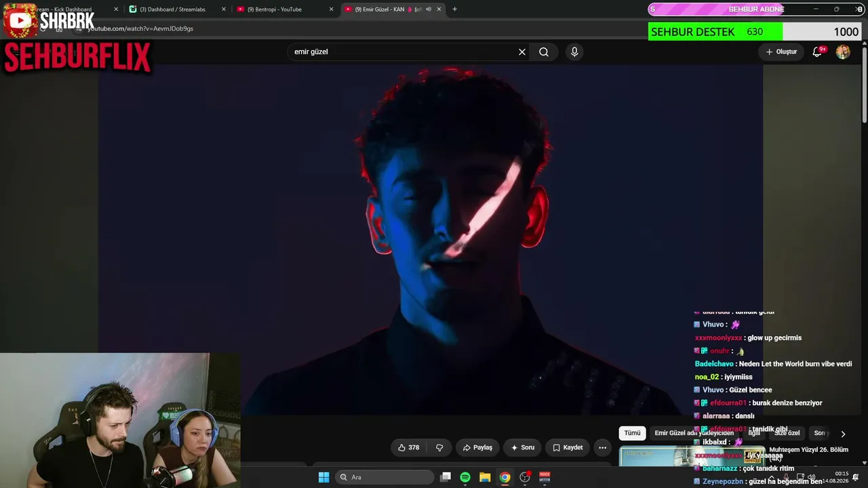Start voice search with the microphone icon

tap(574, 52)
